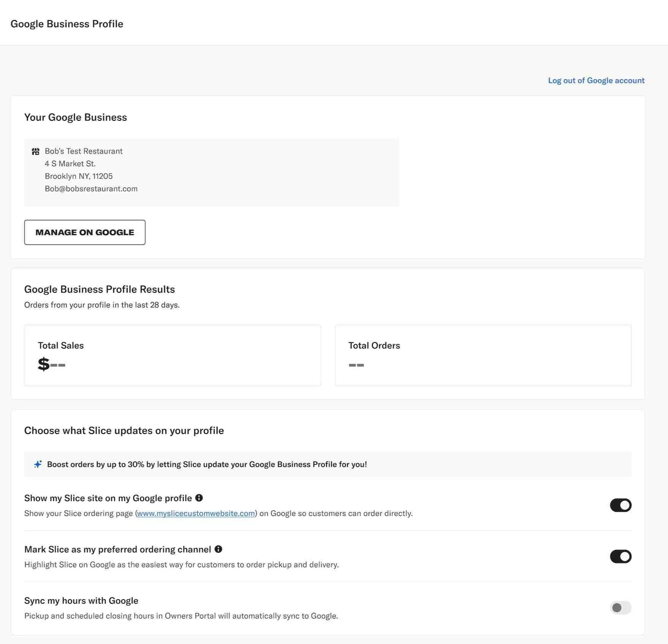
Task: Click the Total Orders label
Action: coord(374,346)
